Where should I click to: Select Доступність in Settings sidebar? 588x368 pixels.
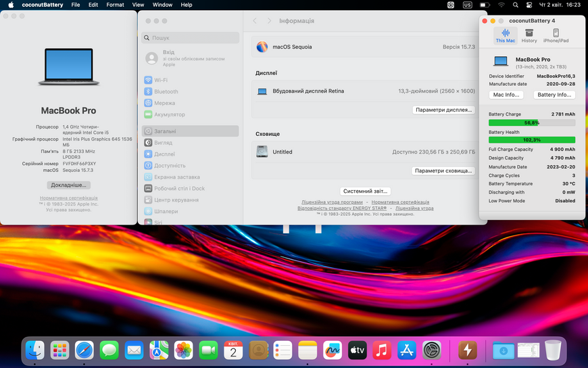point(191,166)
